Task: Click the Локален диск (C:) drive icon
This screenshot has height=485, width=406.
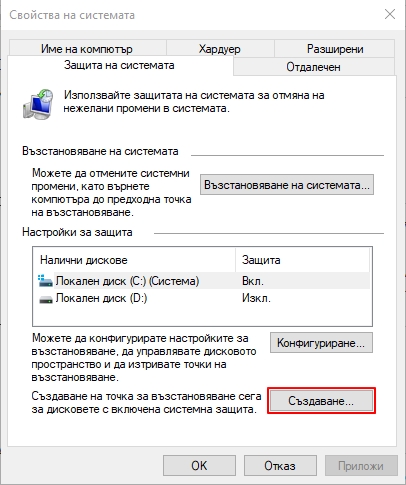Action: click(x=45, y=281)
